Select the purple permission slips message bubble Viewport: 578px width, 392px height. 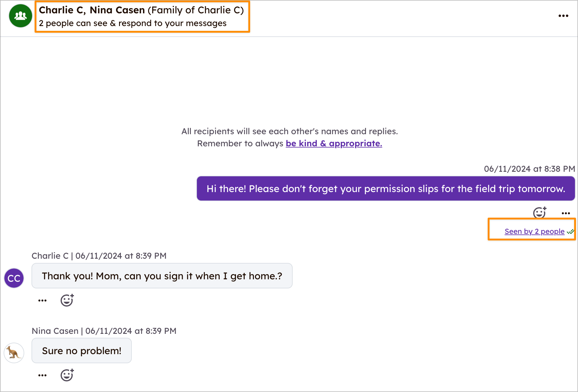pos(386,189)
